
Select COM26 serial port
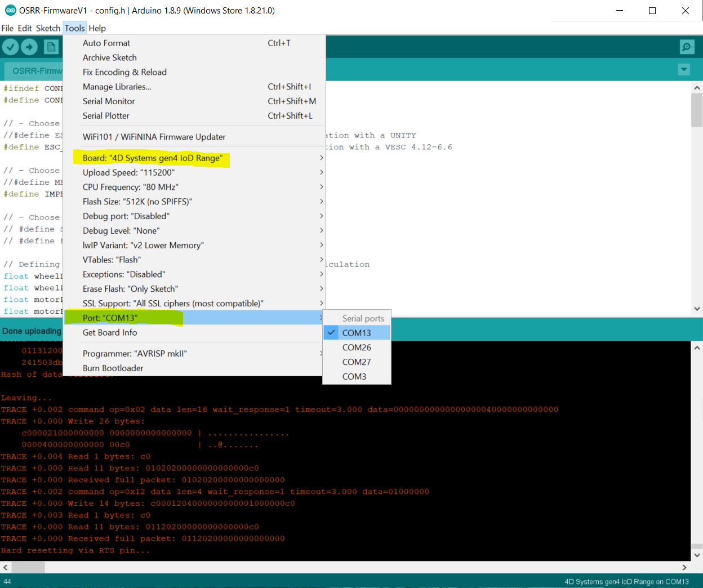(357, 348)
